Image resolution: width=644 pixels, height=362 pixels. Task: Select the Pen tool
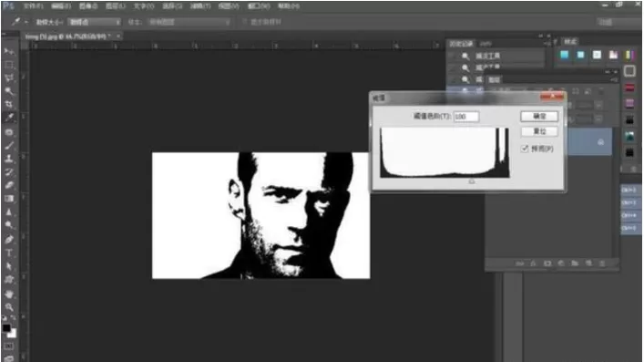(x=8, y=240)
